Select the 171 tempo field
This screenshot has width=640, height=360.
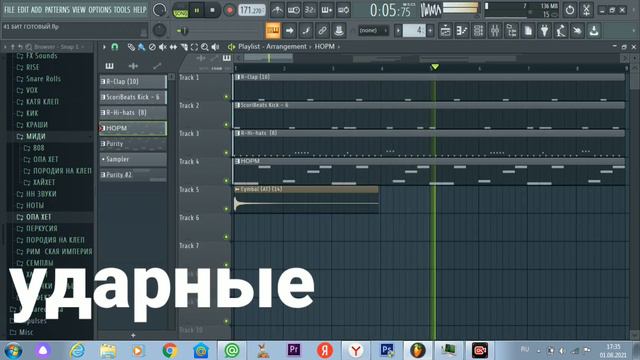point(251,10)
